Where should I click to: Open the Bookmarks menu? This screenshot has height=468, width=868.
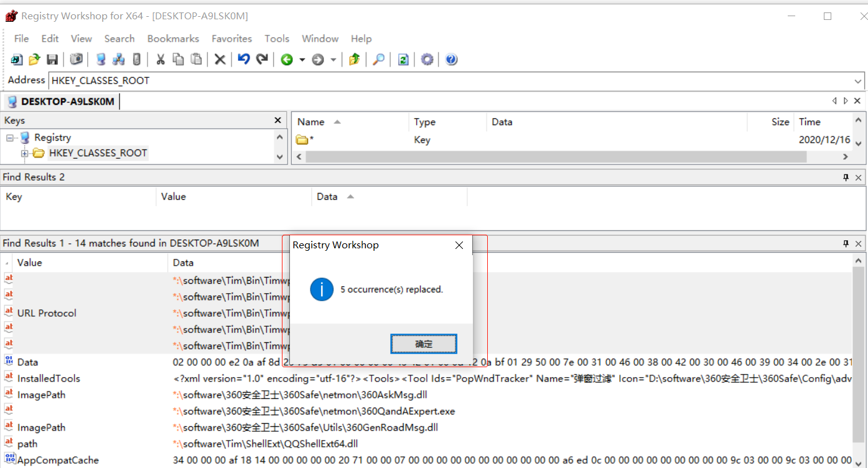174,39
